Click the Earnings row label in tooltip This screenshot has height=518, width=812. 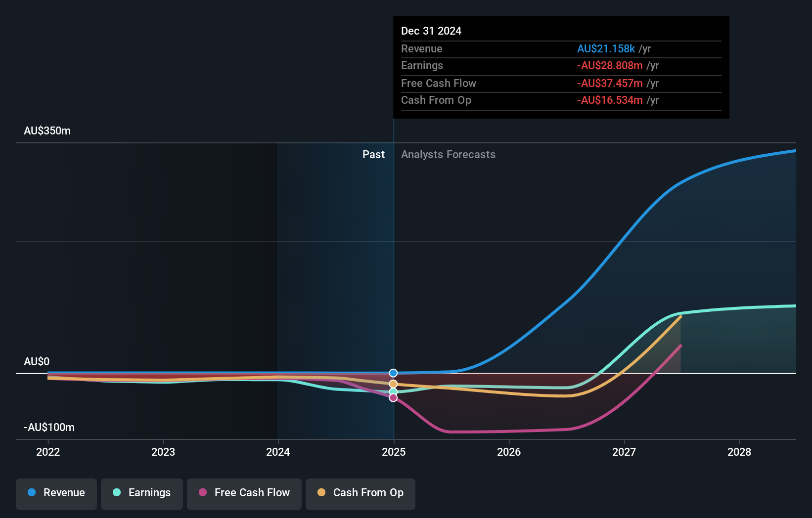pos(422,66)
